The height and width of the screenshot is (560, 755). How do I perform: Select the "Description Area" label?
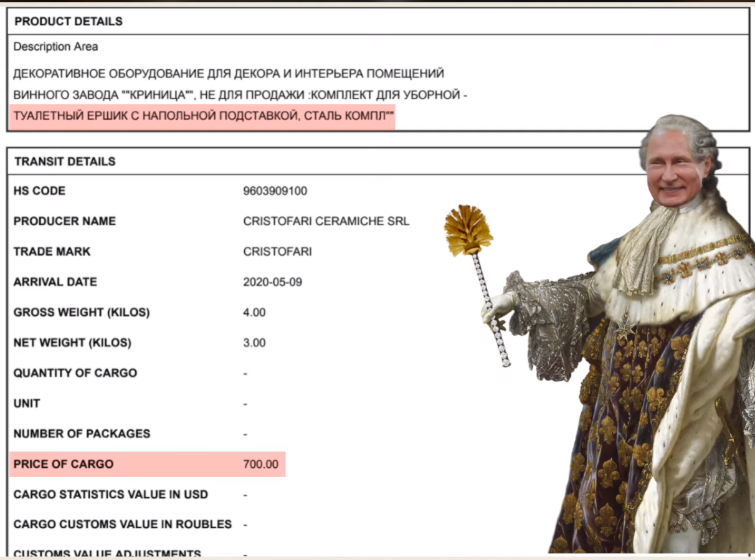(55, 47)
